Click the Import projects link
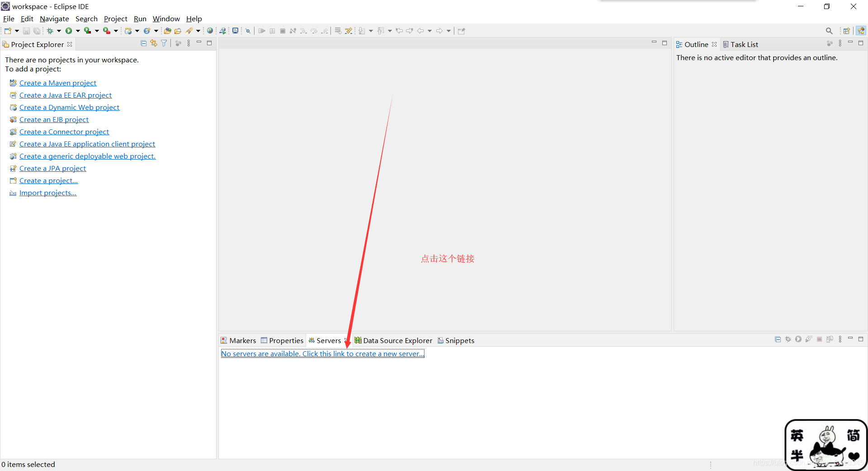The width and height of the screenshot is (868, 471). [48, 193]
